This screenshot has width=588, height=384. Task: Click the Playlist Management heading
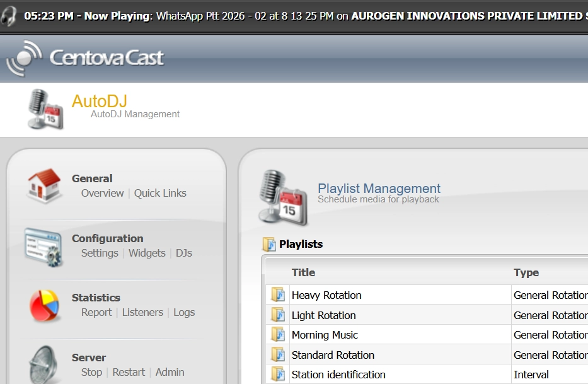click(379, 188)
